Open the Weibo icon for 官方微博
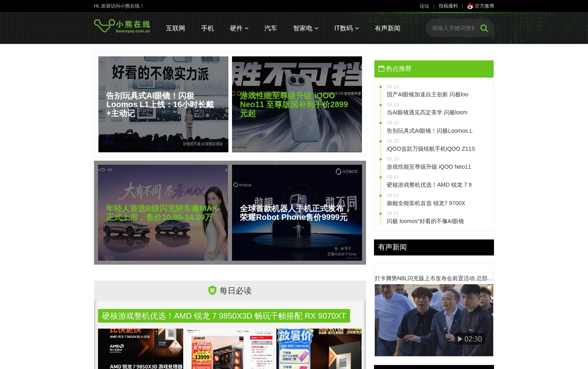588x369 pixels. tap(470, 6)
